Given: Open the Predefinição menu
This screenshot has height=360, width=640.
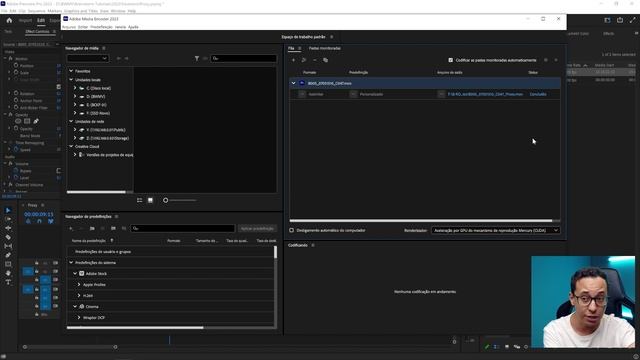Looking at the screenshot, I should pos(101,27).
